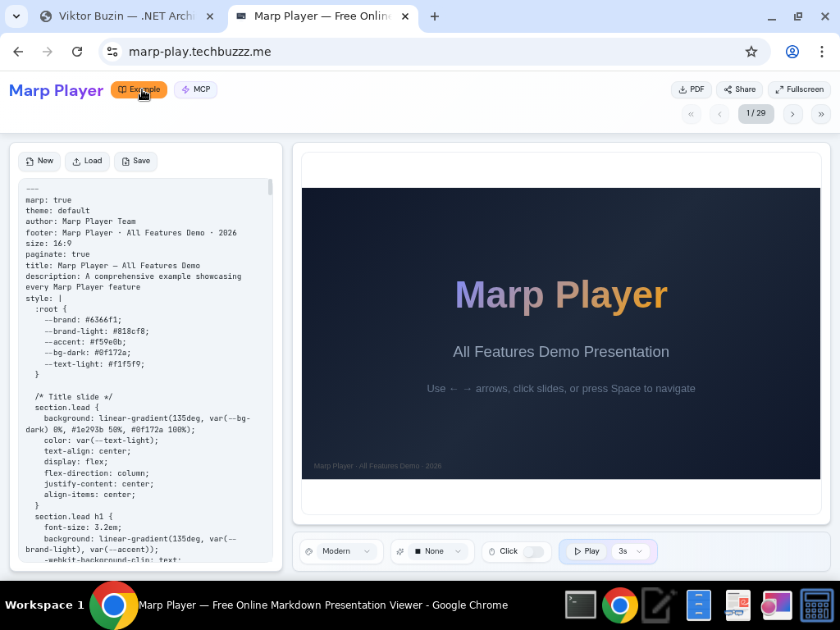This screenshot has height=630, width=840.
Task: Open file manager from taskbar
Action: 699,605
